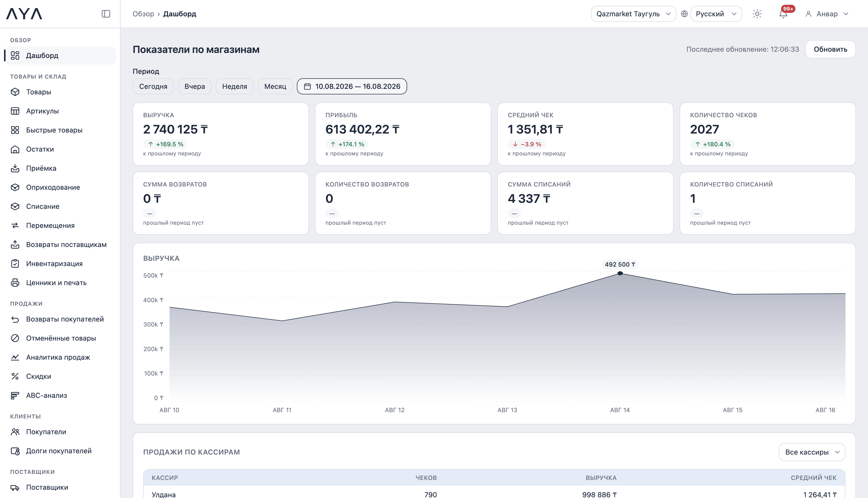Click the ABC-анализ bars icon
868x498 pixels.
coord(15,395)
